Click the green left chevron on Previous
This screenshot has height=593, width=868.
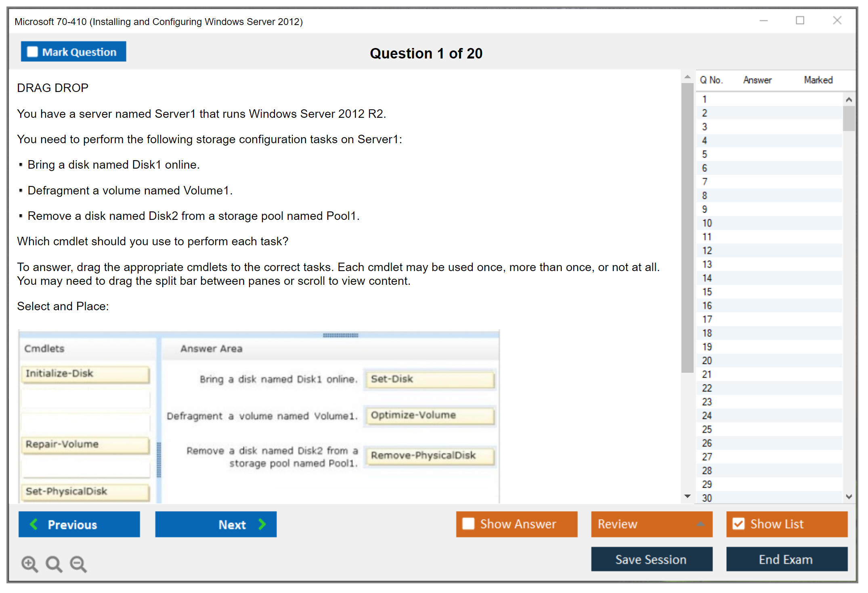point(34,524)
